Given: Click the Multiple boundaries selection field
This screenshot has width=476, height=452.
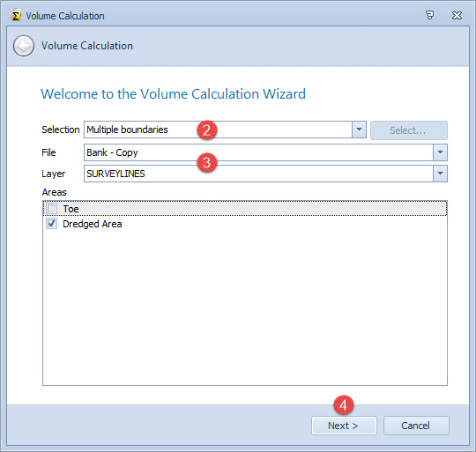Looking at the screenshot, I should [x=218, y=130].
